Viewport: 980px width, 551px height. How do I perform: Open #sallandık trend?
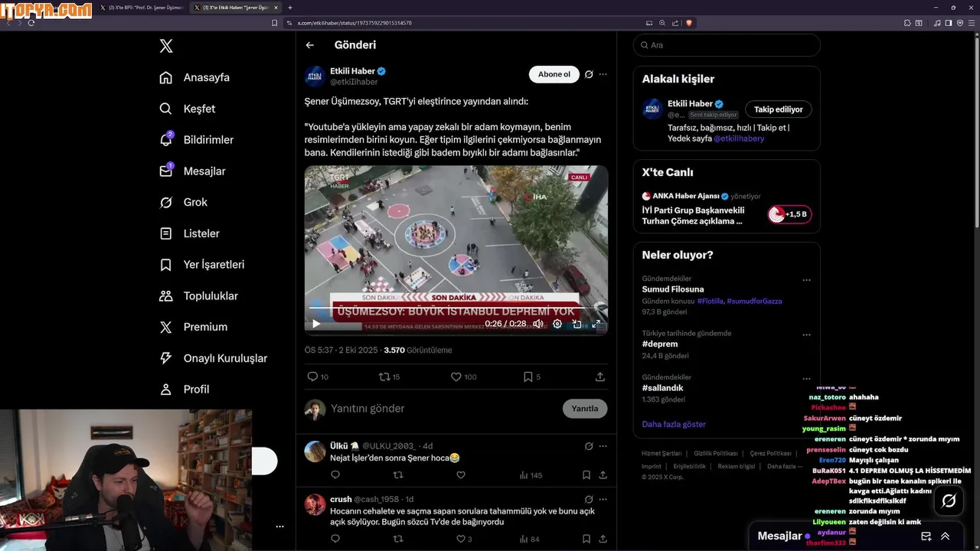pyautogui.click(x=663, y=388)
